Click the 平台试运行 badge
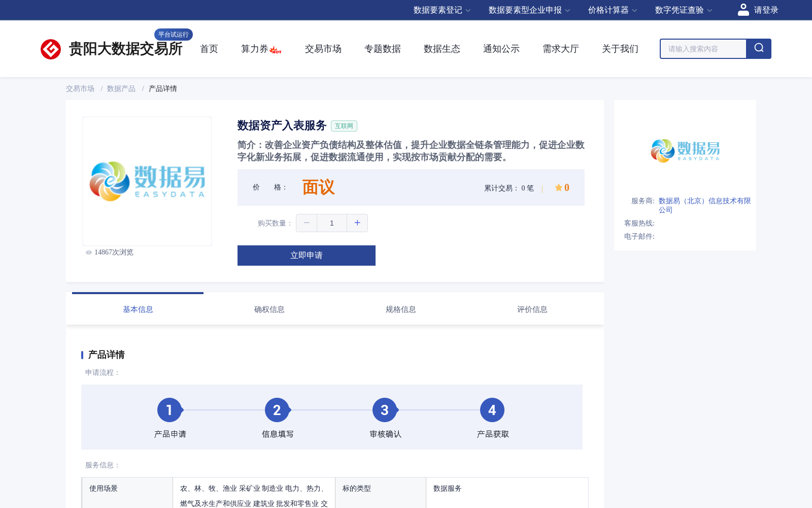 tap(174, 35)
